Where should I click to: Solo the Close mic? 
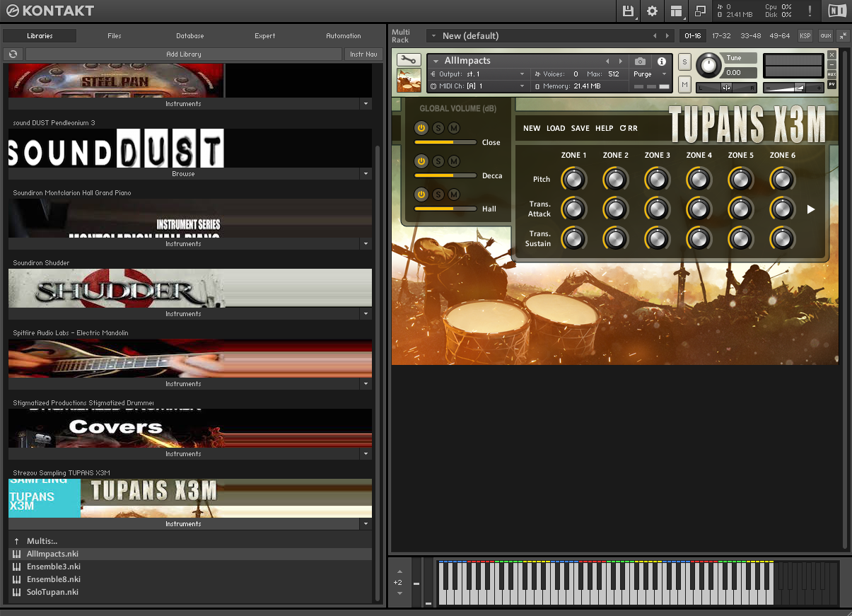click(438, 128)
